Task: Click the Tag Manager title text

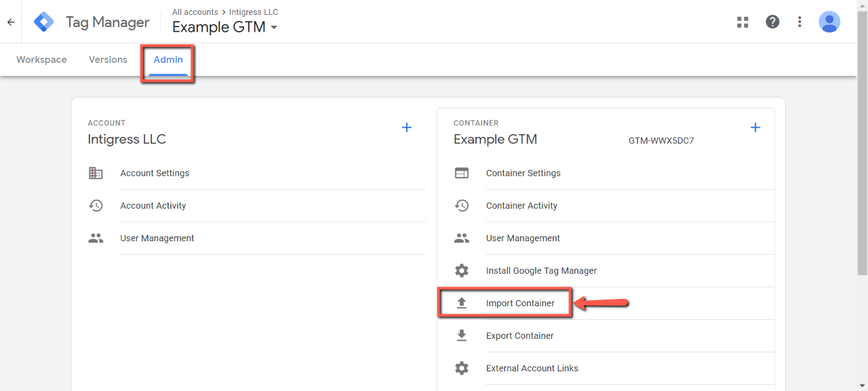Action: point(108,22)
